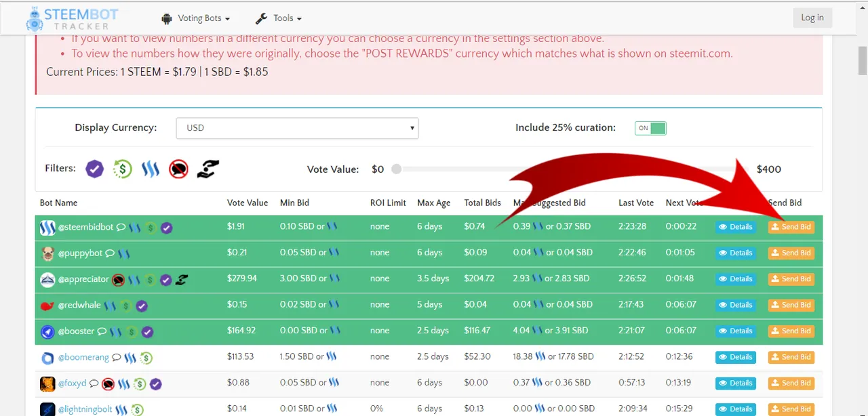Click the @puppybot dog avatar
The height and width of the screenshot is (416, 868).
click(x=47, y=253)
